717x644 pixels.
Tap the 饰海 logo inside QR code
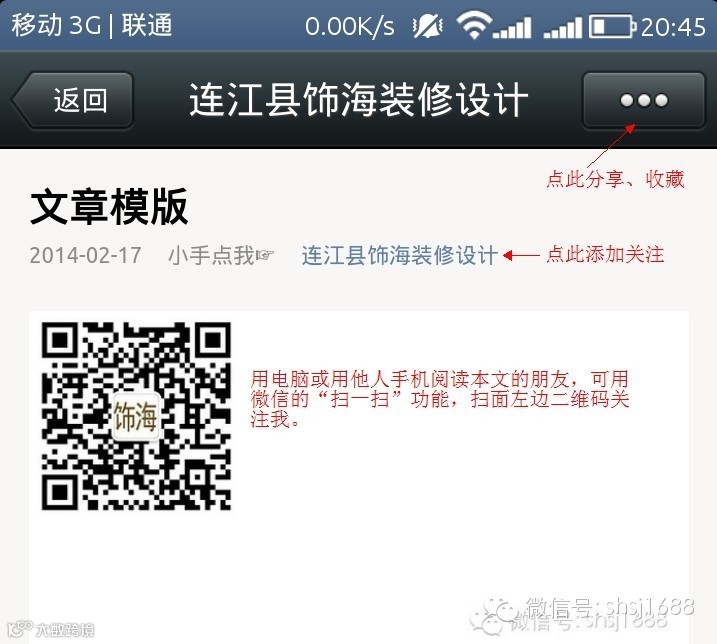[136, 416]
